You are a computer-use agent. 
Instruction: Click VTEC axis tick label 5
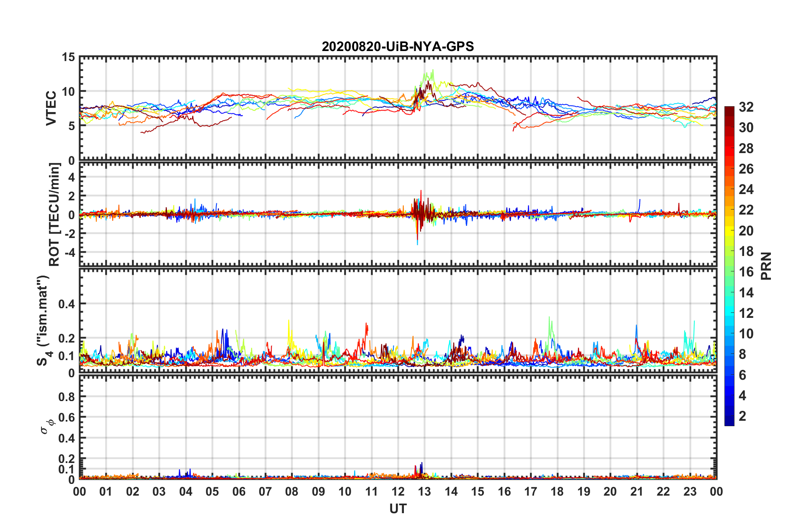pos(72,126)
